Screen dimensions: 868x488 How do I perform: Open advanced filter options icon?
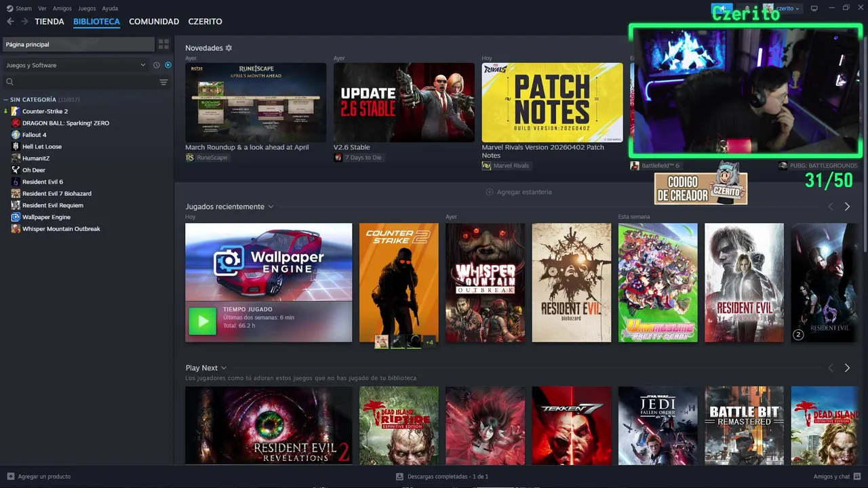click(163, 82)
